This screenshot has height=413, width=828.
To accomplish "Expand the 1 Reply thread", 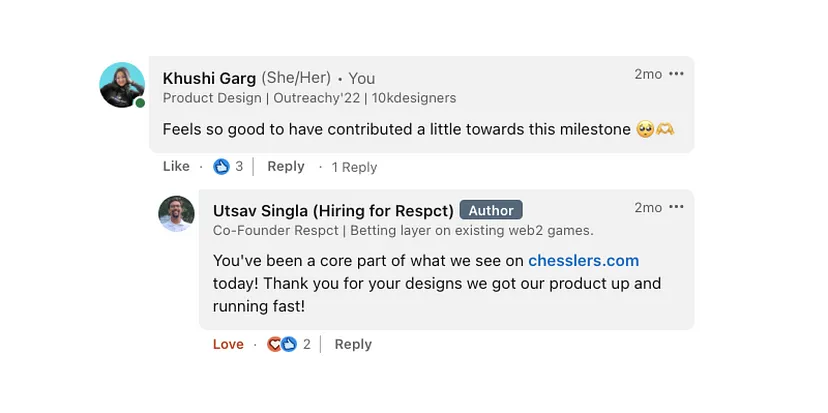I will pyautogui.click(x=354, y=167).
